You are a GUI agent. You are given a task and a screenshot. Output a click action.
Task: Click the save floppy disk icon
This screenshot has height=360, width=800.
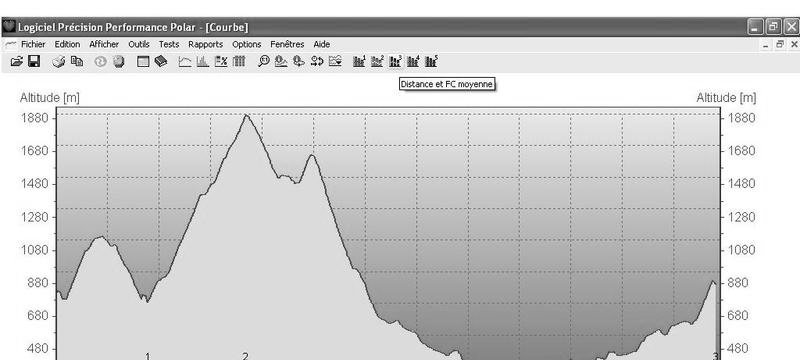tap(34, 62)
